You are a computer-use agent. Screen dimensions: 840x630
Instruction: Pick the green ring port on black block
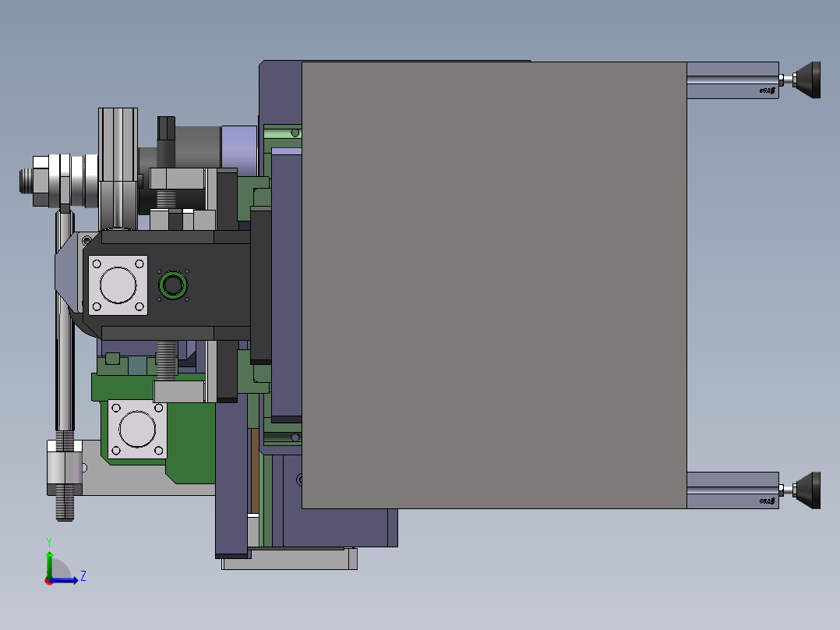[x=172, y=285]
